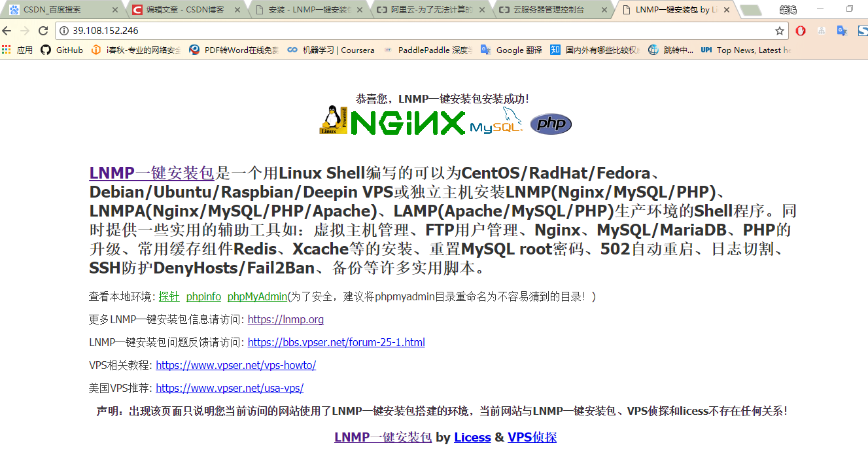
Task: Click the grey sitemap extension icon
Action: pyautogui.click(x=822, y=31)
